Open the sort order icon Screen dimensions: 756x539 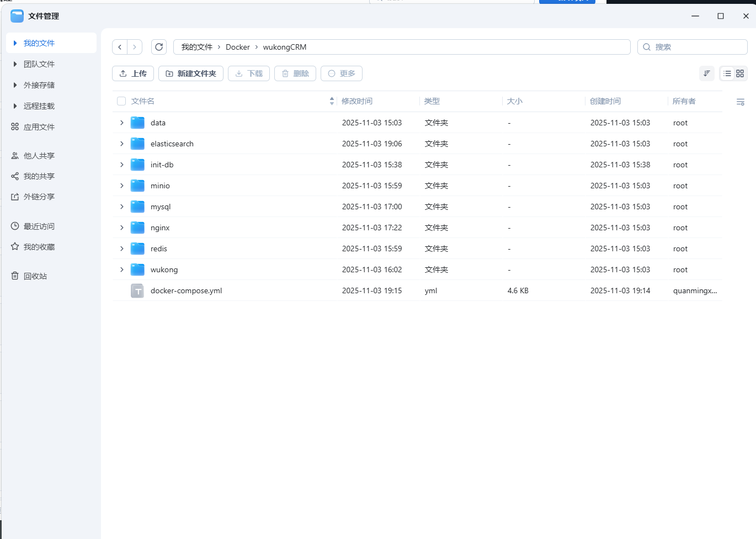click(706, 73)
